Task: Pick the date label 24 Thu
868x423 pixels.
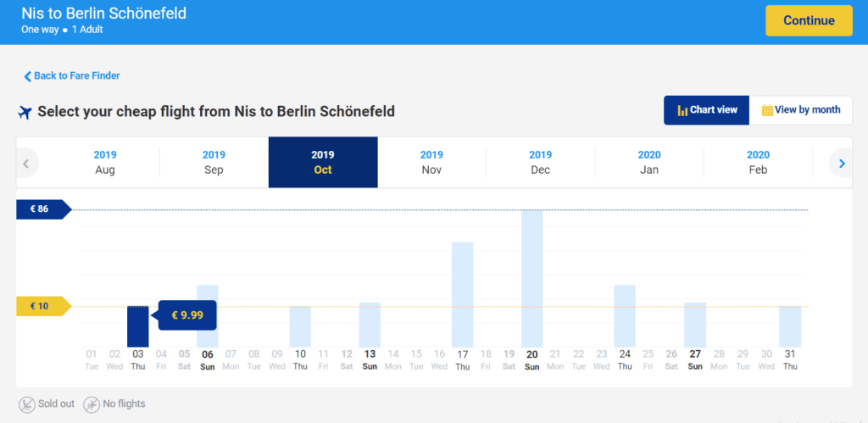Action: (x=625, y=360)
